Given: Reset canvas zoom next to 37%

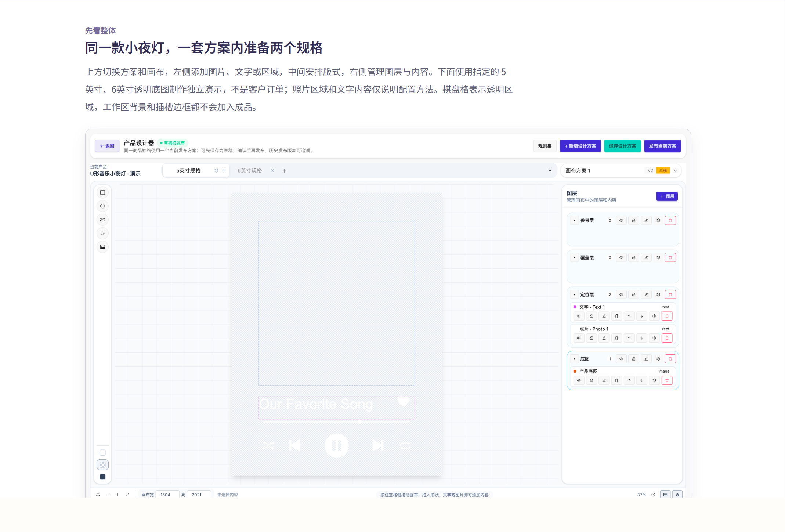Looking at the screenshot, I should click(x=653, y=495).
